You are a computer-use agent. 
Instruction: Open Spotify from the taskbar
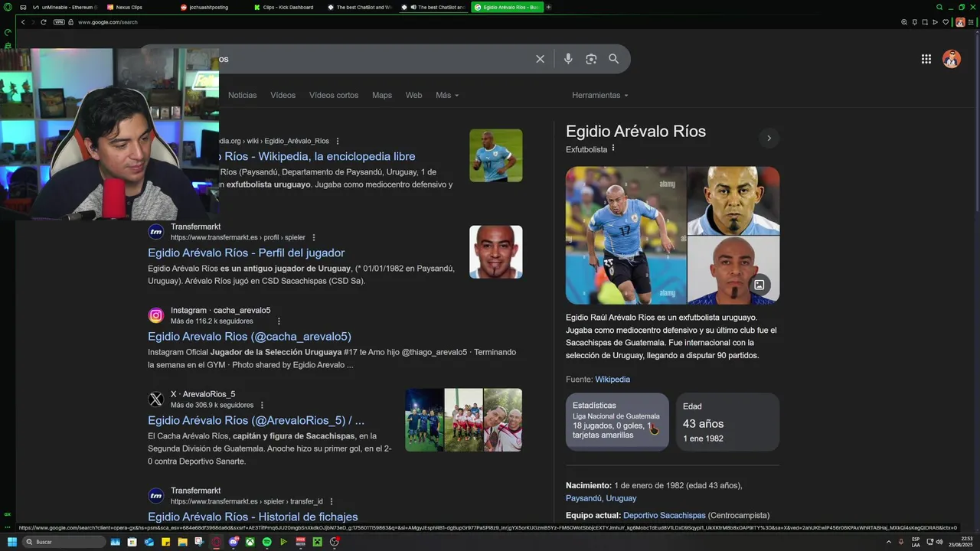pos(266,542)
